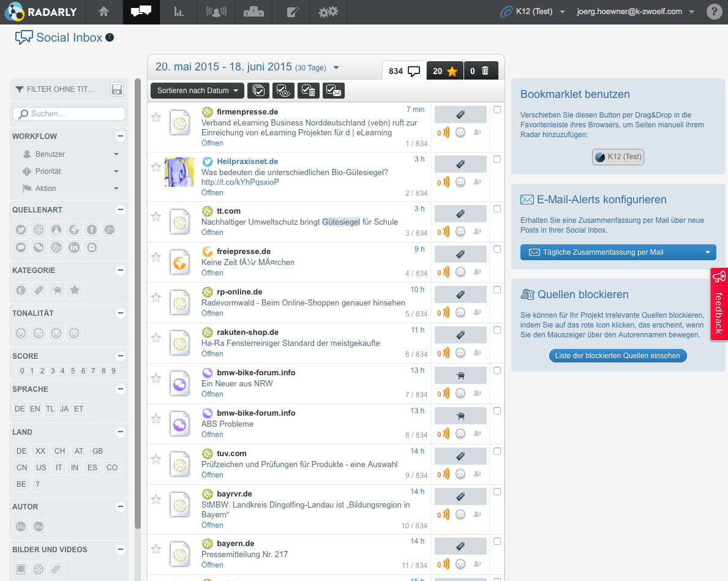The width and height of the screenshot is (728, 581).
Task: Star the firmenpresse.de post
Action: click(156, 118)
